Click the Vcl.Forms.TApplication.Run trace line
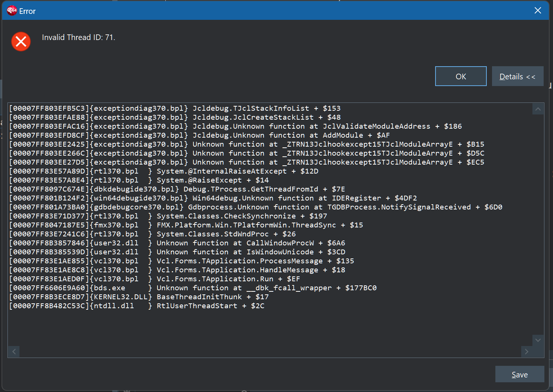Screen dimensions: 553x392 point(154,279)
